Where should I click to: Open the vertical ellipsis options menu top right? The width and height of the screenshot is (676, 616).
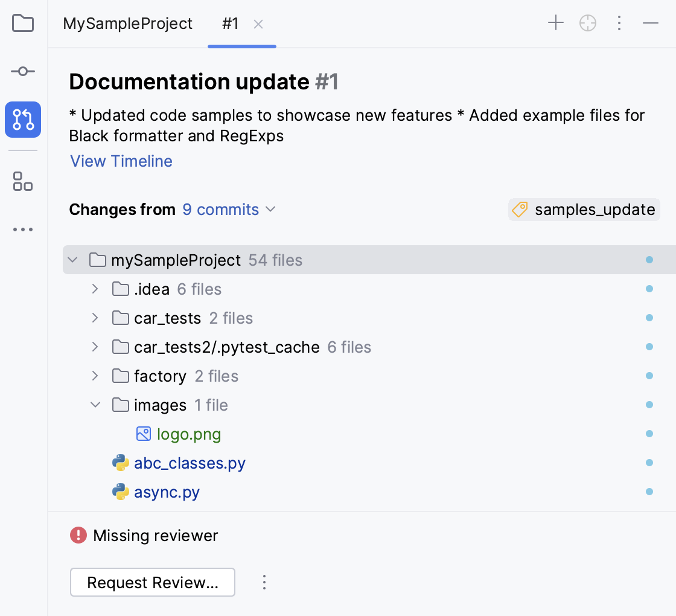pos(619,22)
